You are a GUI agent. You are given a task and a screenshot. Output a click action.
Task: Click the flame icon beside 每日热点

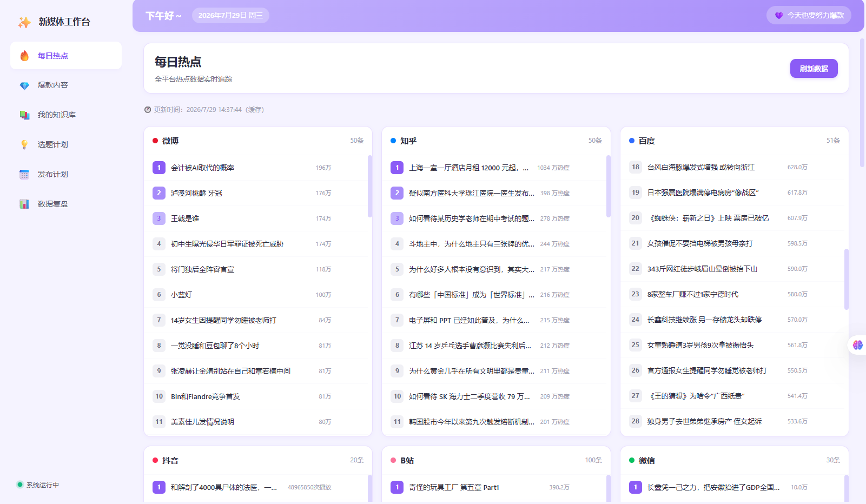tap(24, 56)
